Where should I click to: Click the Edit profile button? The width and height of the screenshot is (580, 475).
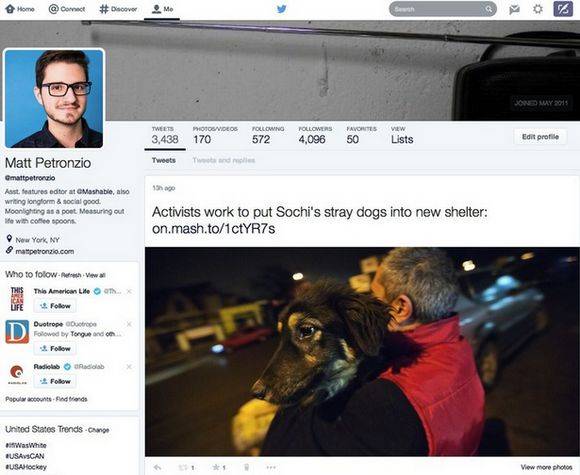(540, 137)
